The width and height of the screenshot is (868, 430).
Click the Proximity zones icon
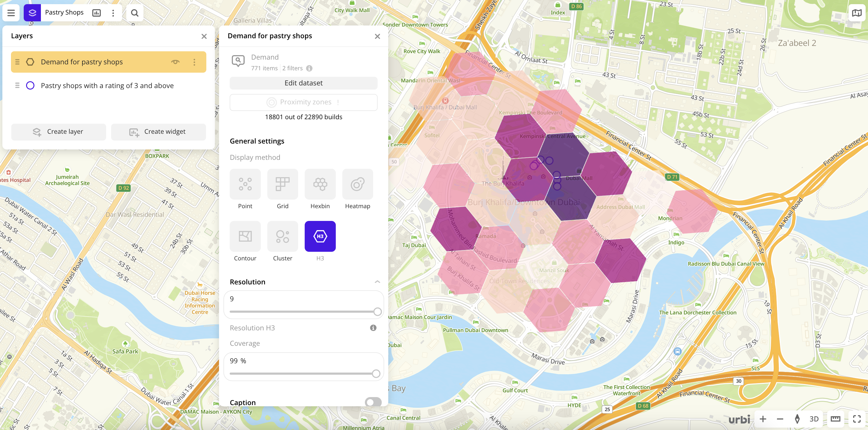pyautogui.click(x=271, y=102)
